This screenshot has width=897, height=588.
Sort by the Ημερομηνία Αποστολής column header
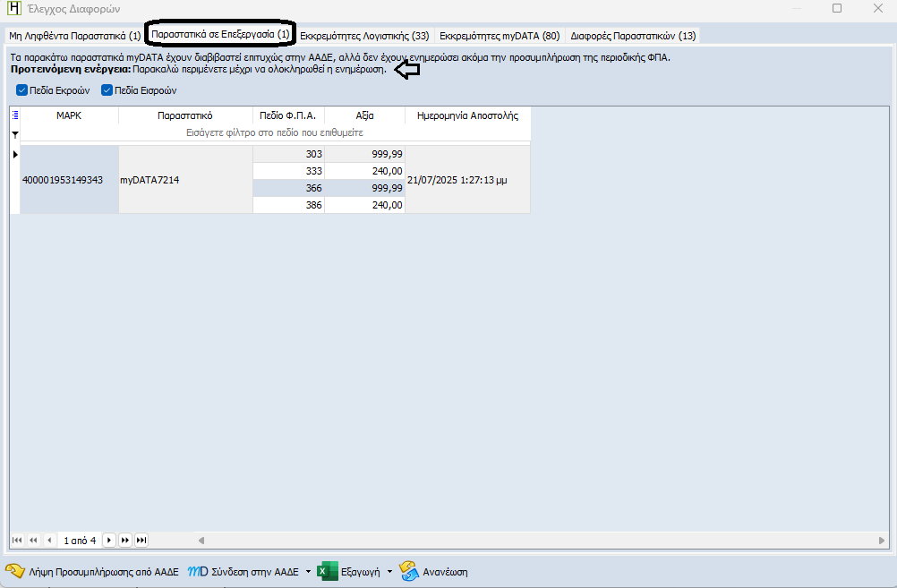(x=467, y=115)
